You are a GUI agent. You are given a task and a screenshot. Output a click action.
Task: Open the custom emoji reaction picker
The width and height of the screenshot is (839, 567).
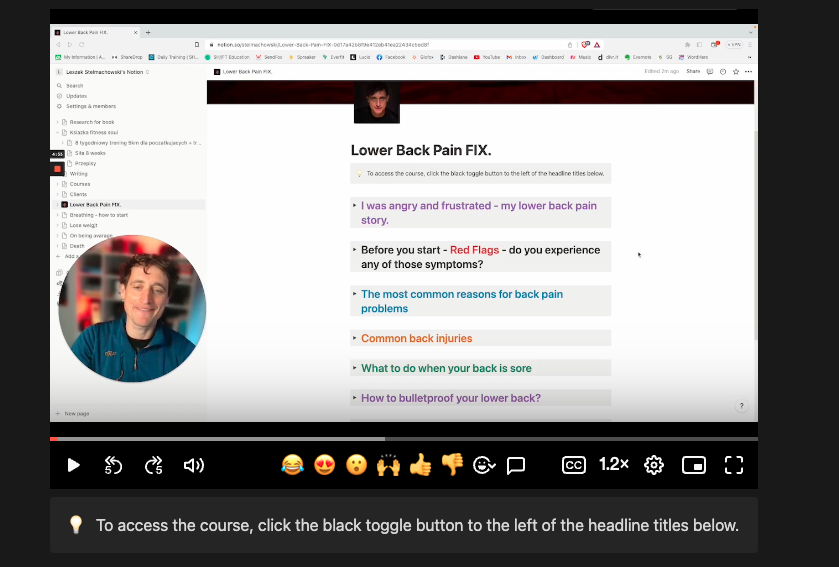[x=484, y=465]
